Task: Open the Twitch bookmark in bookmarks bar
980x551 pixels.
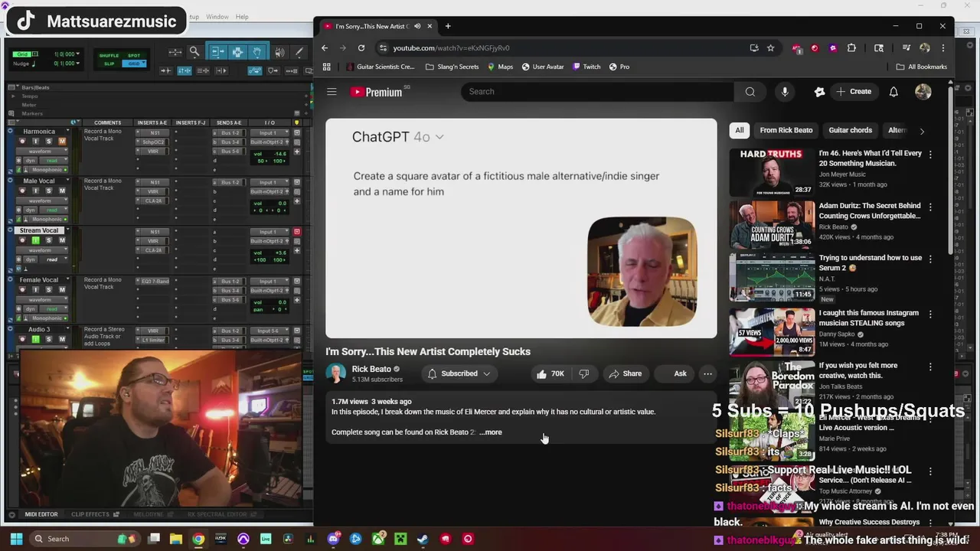Action: (x=586, y=67)
